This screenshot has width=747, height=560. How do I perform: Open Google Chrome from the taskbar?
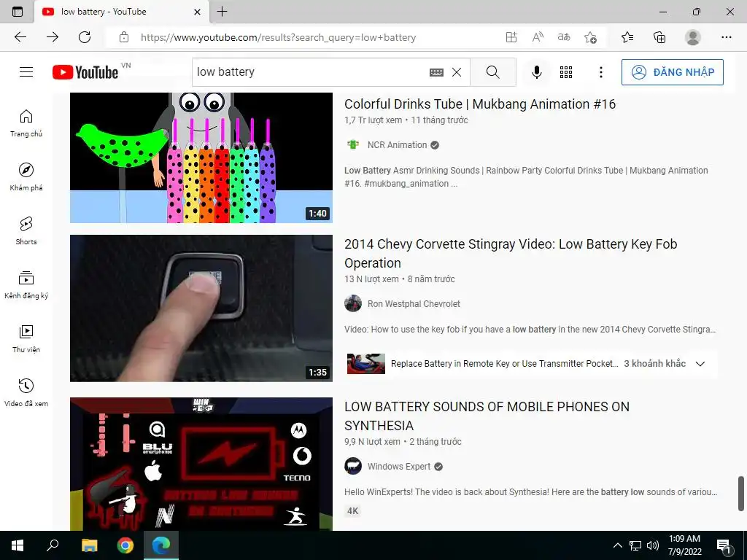coord(125,545)
